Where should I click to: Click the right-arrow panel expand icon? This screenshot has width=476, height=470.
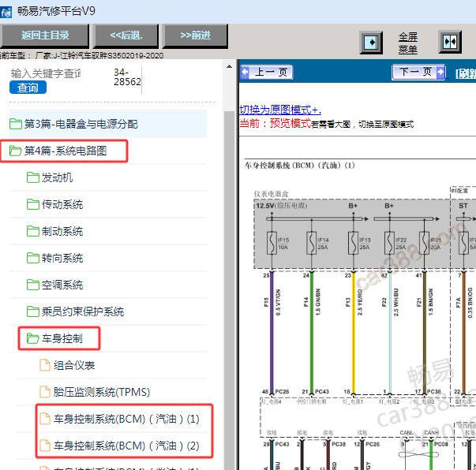pos(371,42)
